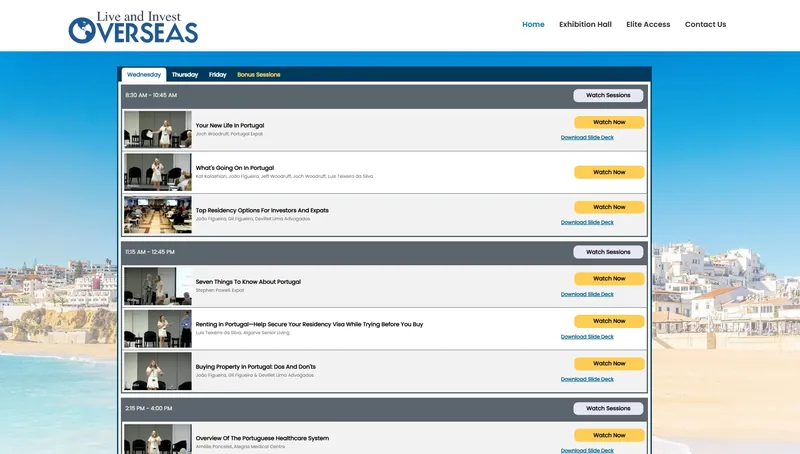The height and width of the screenshot is (454, 800).
Task: Watch Now for Top Residency Options session
Action: 609,207
